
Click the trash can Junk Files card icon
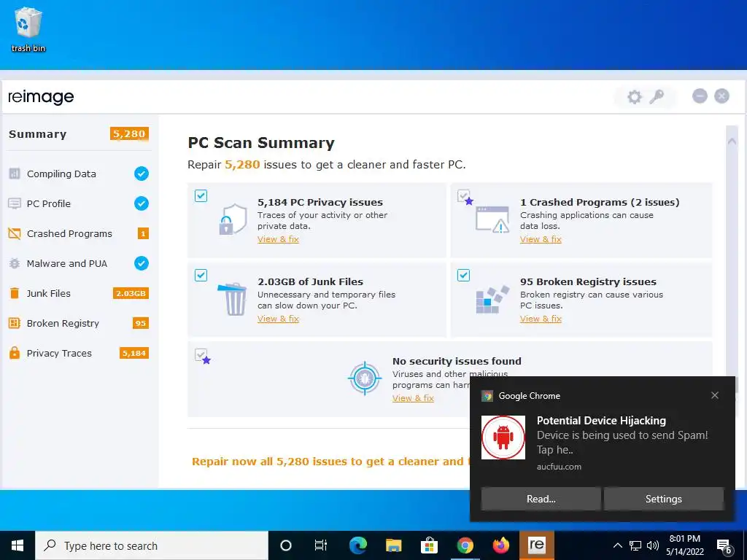click(x=233, y=299)
